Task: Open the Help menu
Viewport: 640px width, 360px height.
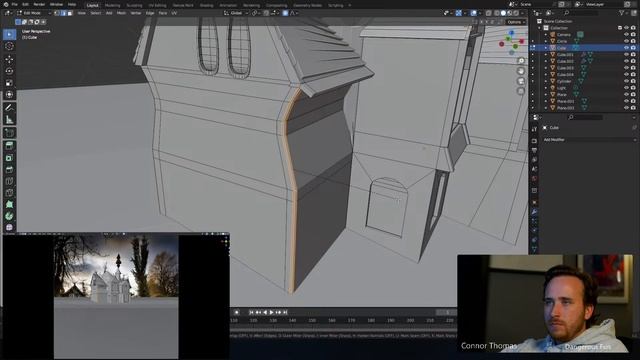Action: 72,4
